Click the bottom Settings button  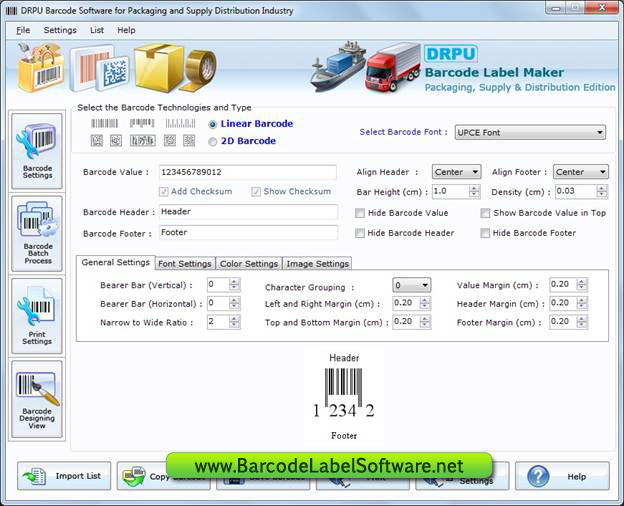tap(462, 476)
